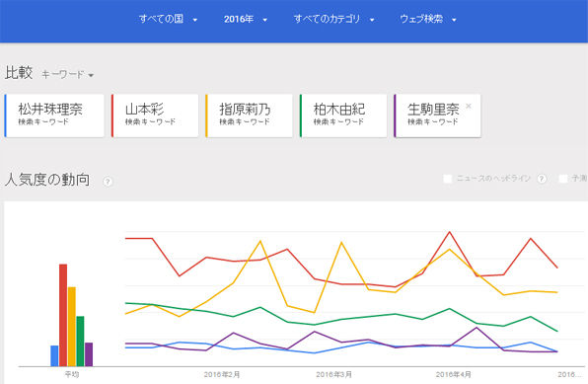This screenshot has height=384, width=588.
Task: Select the 柏木由紀 keyword card
Action: 343,115
